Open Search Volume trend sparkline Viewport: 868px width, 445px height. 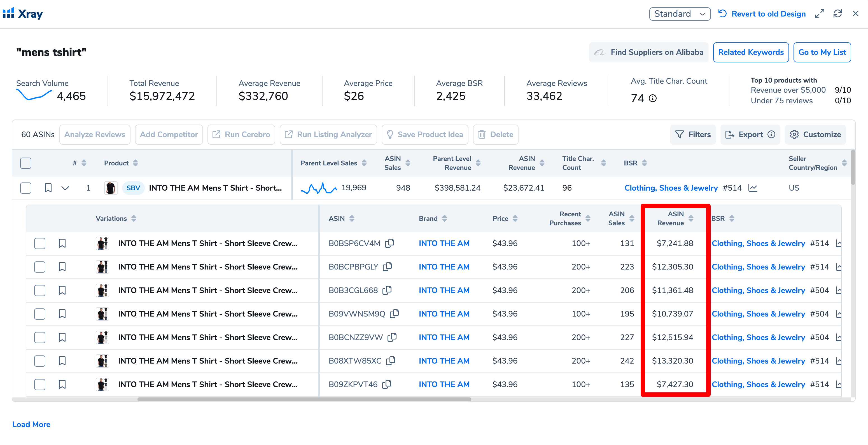34,95
